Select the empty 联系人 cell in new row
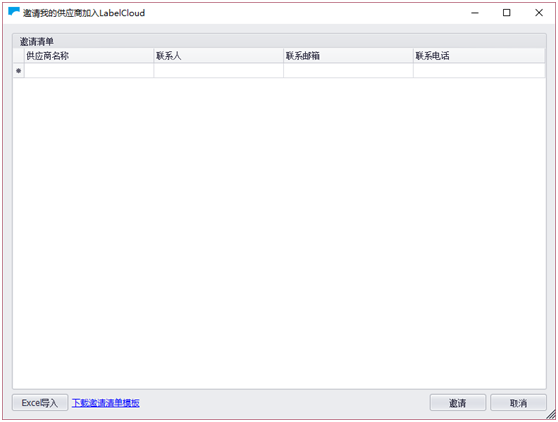 click(x=219, y=71)
